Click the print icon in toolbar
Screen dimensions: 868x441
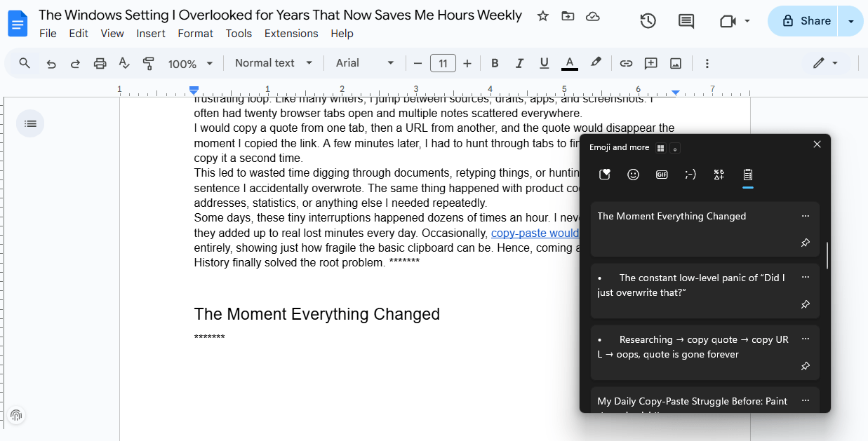[x=100, y=64]
